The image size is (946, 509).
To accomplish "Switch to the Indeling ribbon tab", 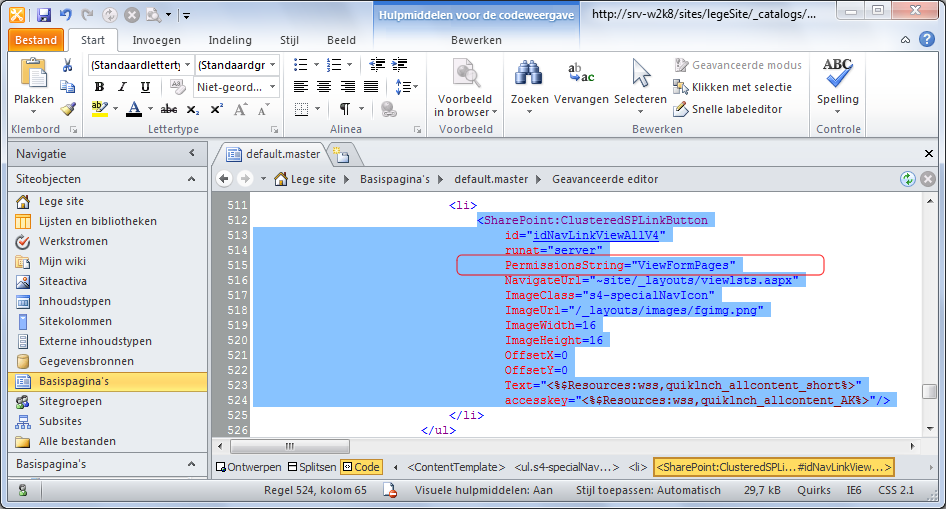I will point(230,40).
